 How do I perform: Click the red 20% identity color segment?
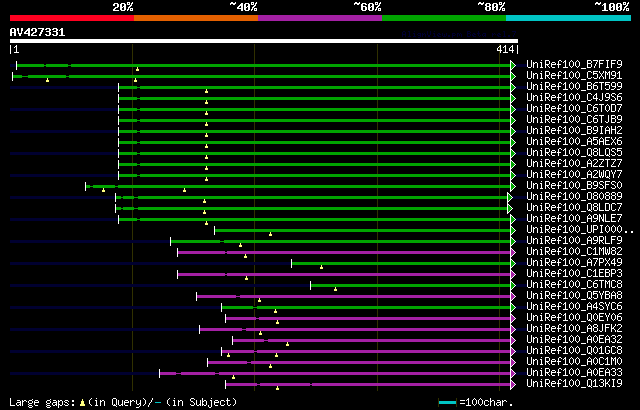click(x=72, y=18)
